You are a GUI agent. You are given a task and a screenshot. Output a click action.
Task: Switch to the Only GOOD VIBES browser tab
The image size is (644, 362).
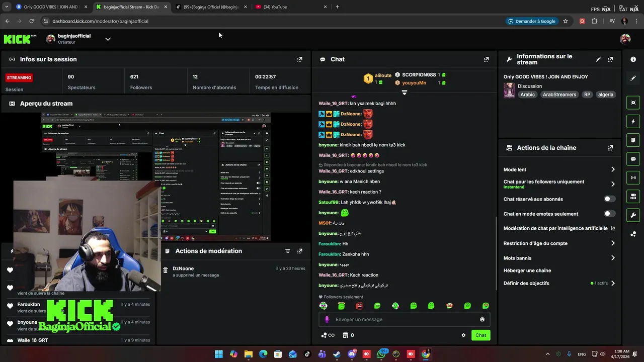pyautogui.click(x=52, y=7)
